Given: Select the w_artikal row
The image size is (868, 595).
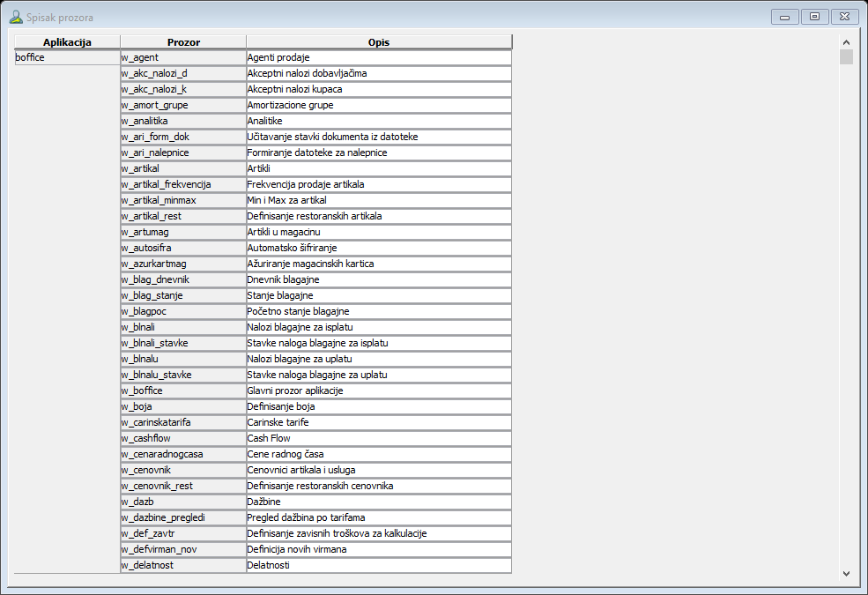Looking at the screenshot, I should click(183, 169).
